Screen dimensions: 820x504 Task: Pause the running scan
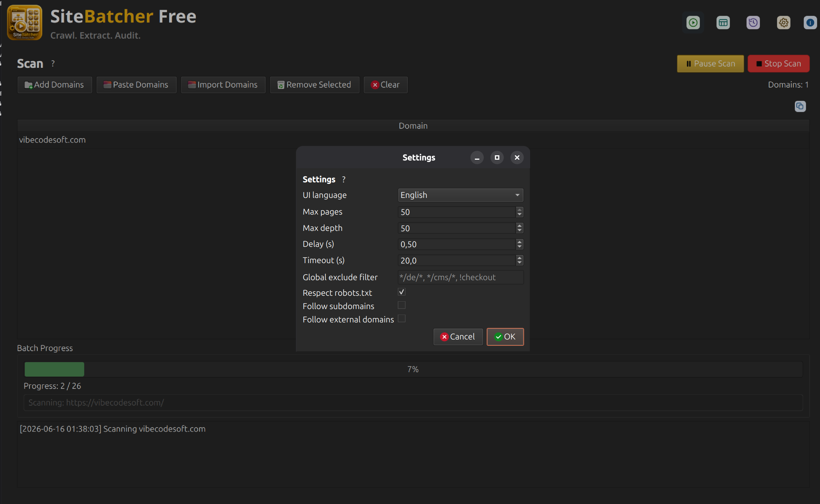[x=710, y=64]
